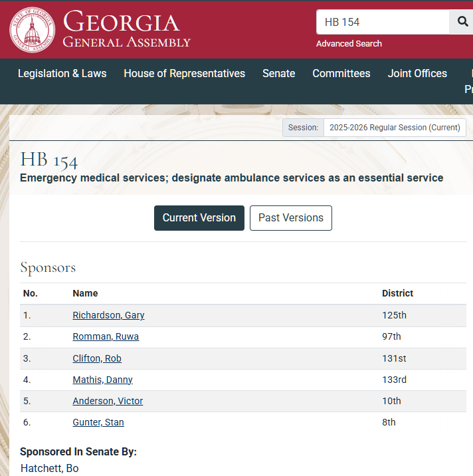Click the Emergency medical services bill title
Viewport: 473px width, 476px height.
tap(231, 178)
